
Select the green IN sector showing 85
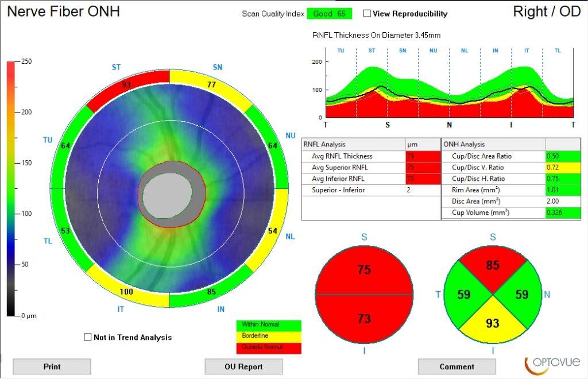pyautogui.click(x=210, y=292)
